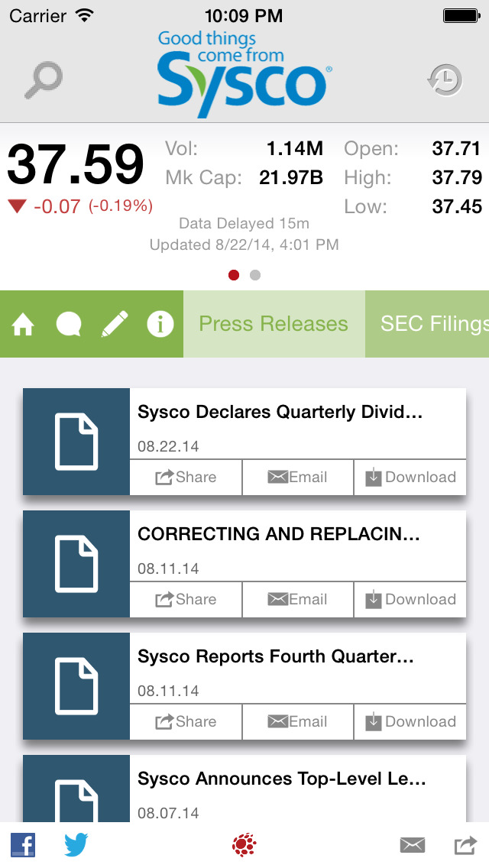Tap the Sysco logo header
The image size is (489, 868).
[x=244, y=74]
